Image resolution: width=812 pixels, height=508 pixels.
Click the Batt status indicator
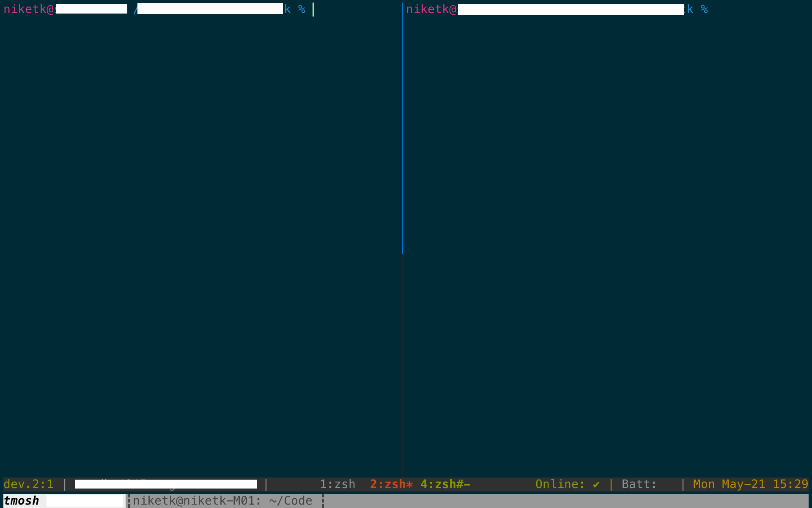click(x=639, y=484)
